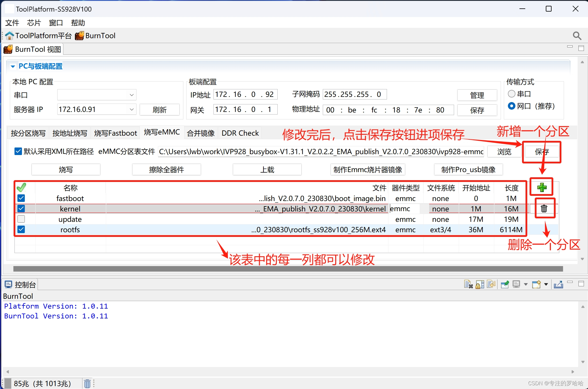Switch to 按分区烧写 tab
Viewport: 588px width, 389px height.
[x=28, y=133]
